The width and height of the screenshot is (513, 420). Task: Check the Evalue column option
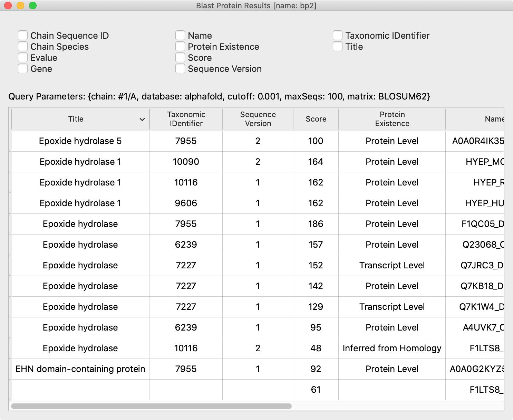coord(23,58)
